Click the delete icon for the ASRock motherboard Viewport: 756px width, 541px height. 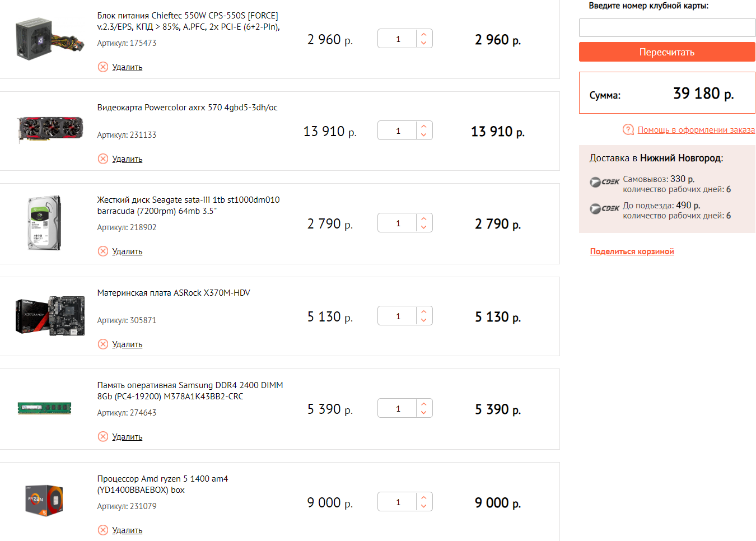click(103, 344)
